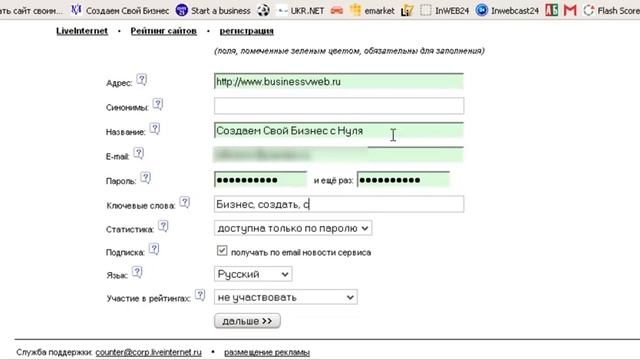Click the Ключевые слова input field
Screen dimensions: 640x360
point(339,204)
